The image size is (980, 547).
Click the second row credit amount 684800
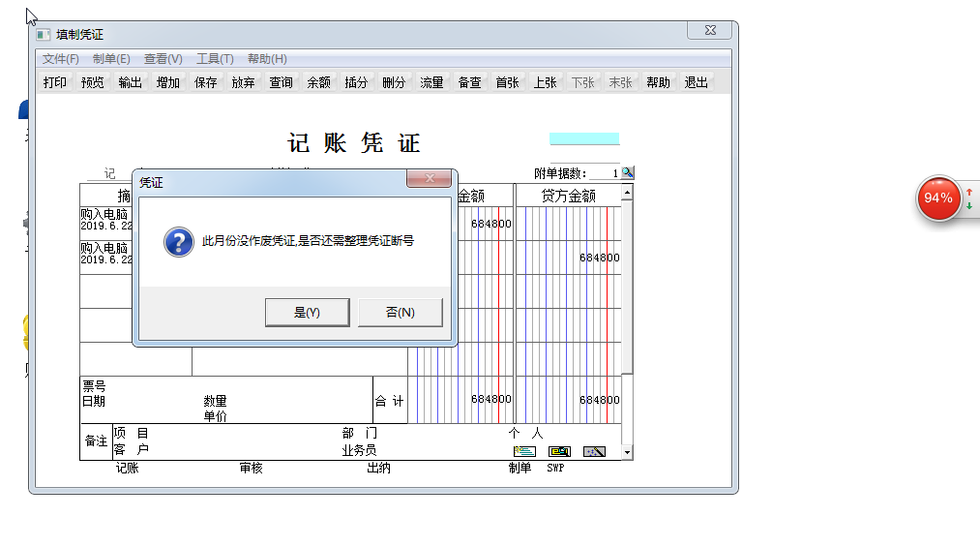click(600, 258)
